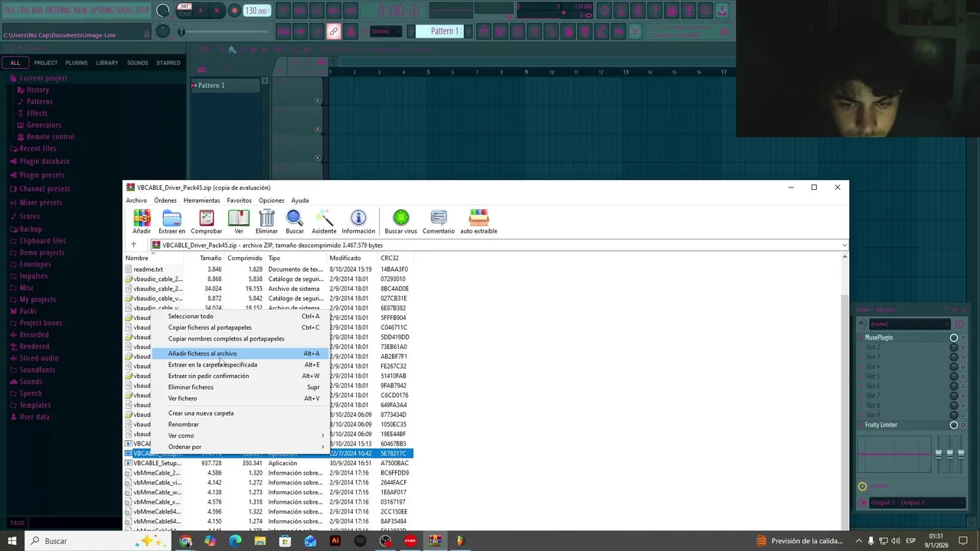The image size is (980, 551).
Task: Open WinRAR archive path dropdown
Action: point(844,246)
